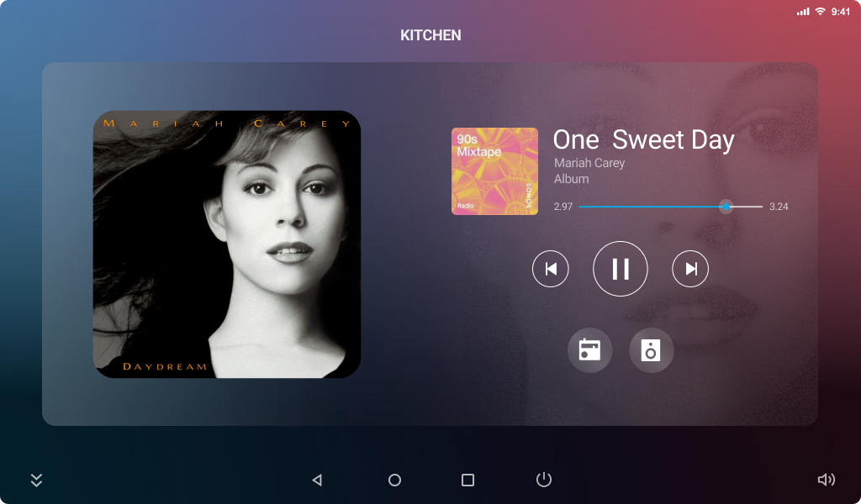Open the radio sources button
The width and height of the screenshot is (861, 504).
589,350
